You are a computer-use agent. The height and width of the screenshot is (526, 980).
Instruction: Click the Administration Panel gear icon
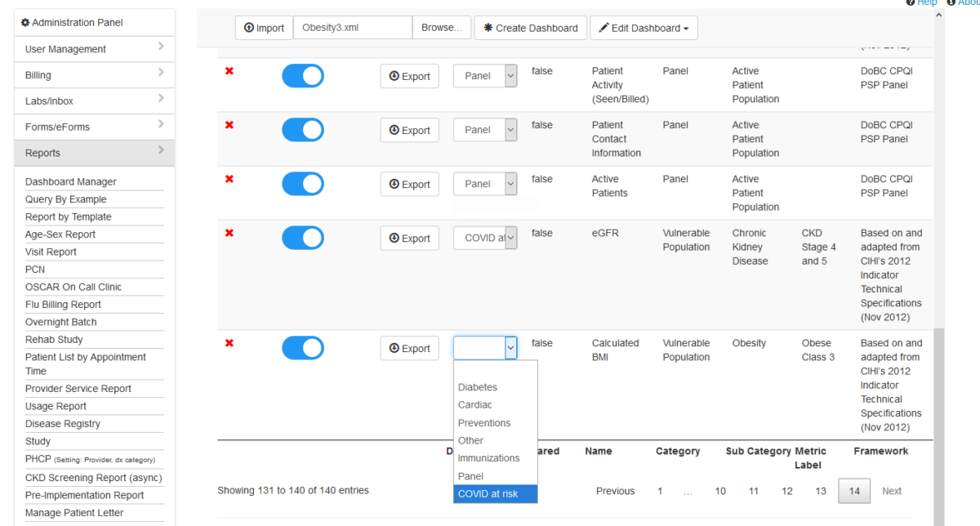point(23,22)
